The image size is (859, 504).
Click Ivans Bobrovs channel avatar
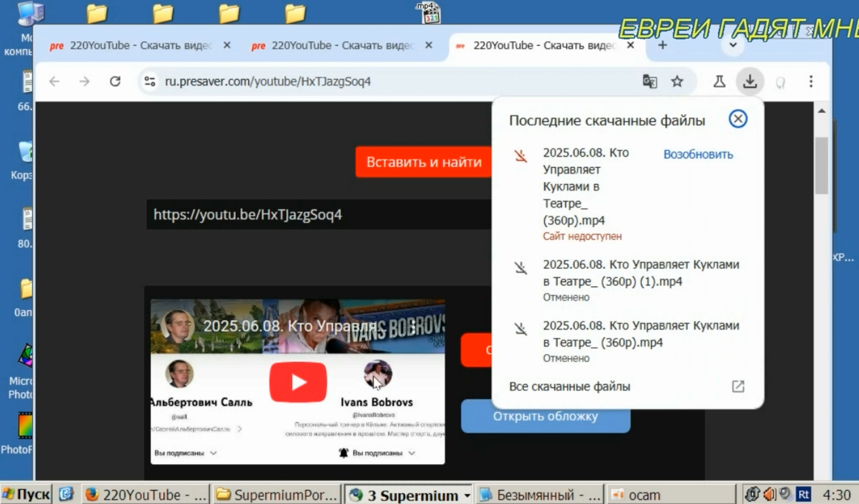click(x=378, y=374)
